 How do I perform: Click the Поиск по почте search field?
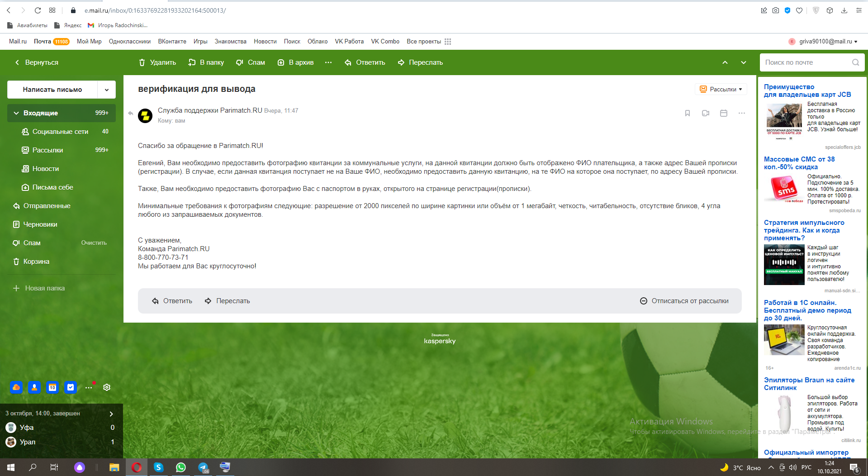pos(806,62)
